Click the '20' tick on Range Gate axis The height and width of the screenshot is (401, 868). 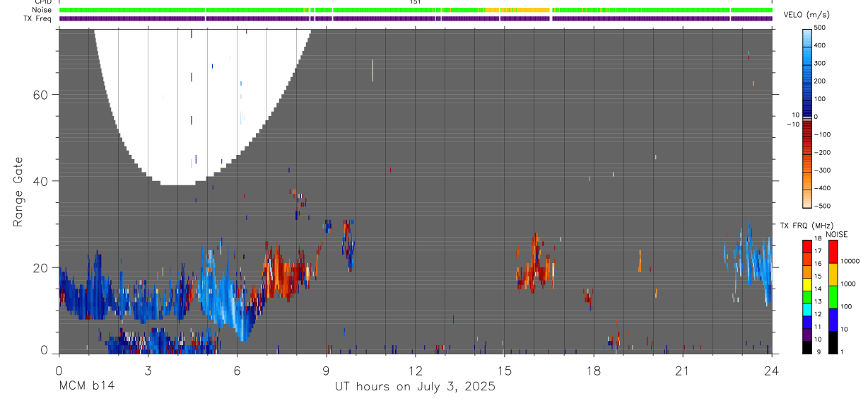42,268
